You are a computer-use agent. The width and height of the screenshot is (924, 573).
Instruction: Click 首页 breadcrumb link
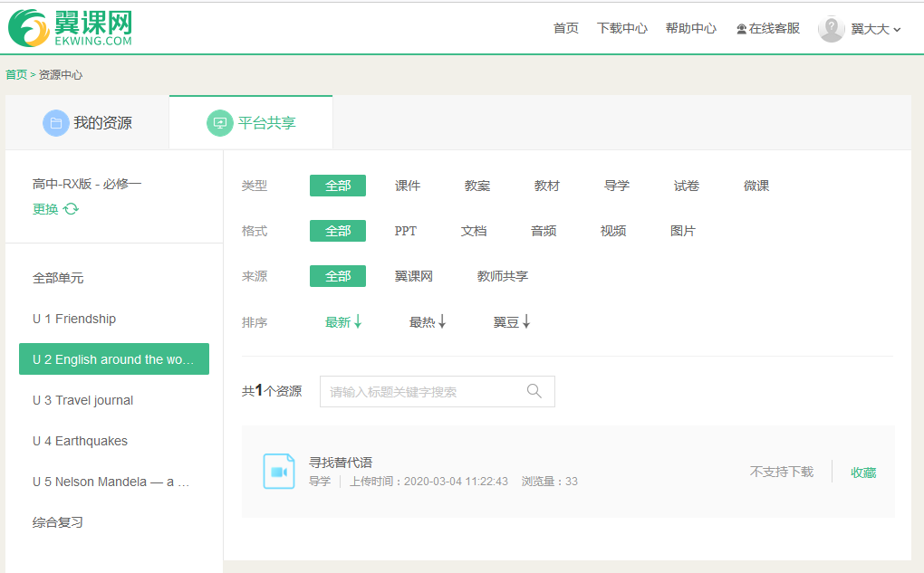pyautogui.click(x=16, y=75)
